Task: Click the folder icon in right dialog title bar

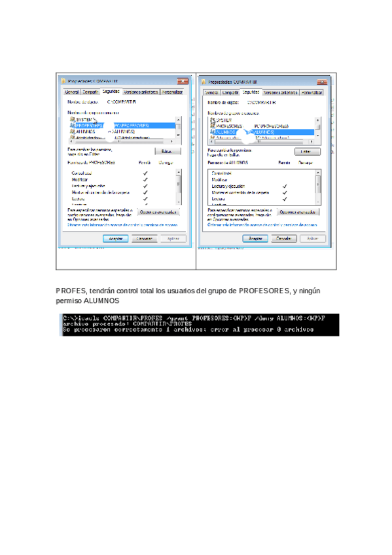Action: click(204, 82)
